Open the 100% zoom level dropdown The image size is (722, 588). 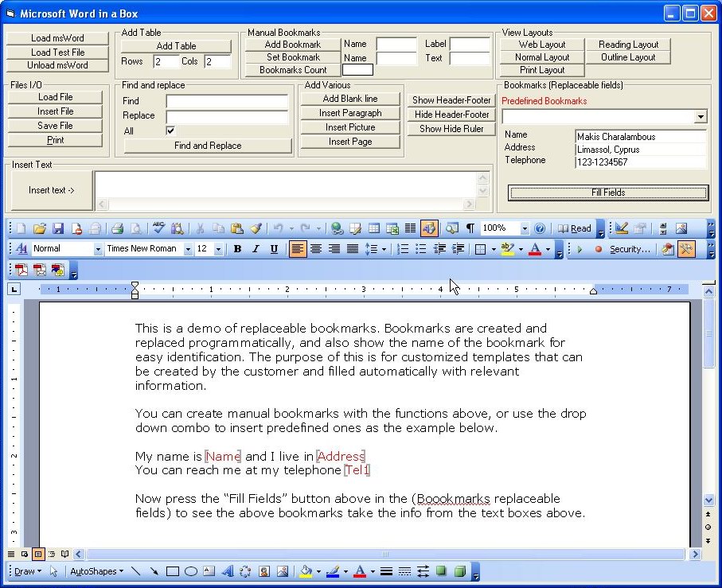click(525, 228)
